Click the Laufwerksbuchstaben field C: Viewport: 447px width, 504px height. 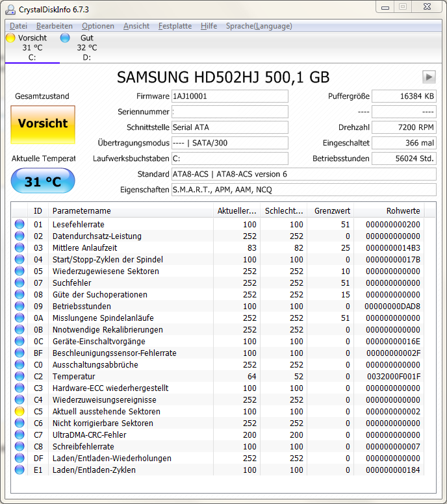point(229,158)
